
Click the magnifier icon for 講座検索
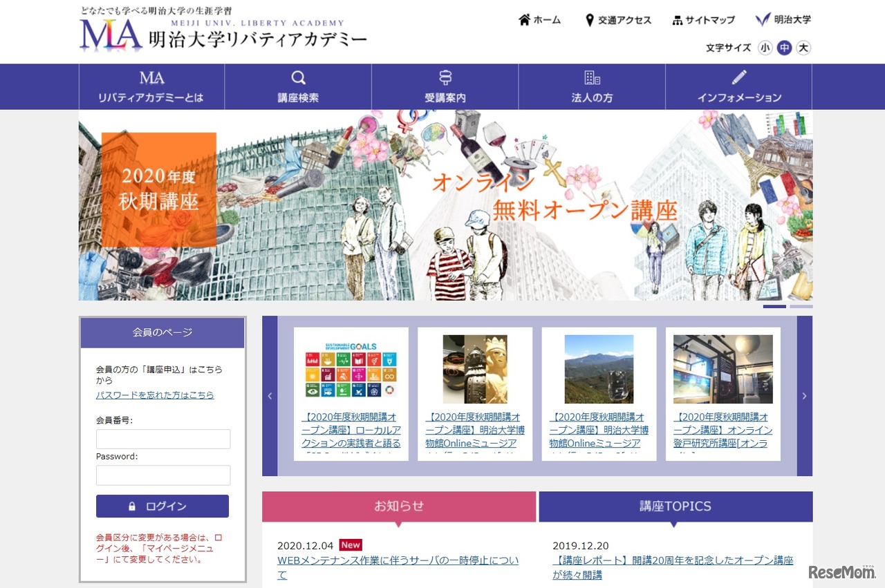tap(298, 77)
